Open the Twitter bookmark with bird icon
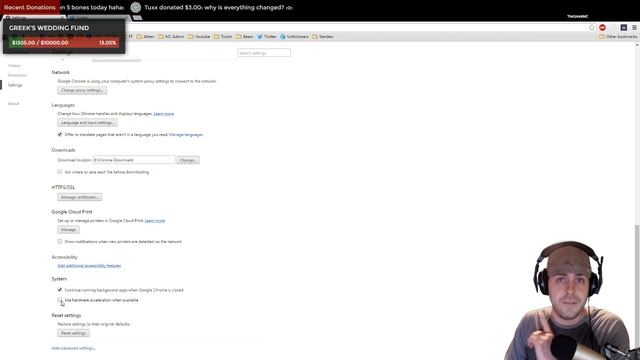Viewport: 640px width, 360px height. tap(267, 37)
